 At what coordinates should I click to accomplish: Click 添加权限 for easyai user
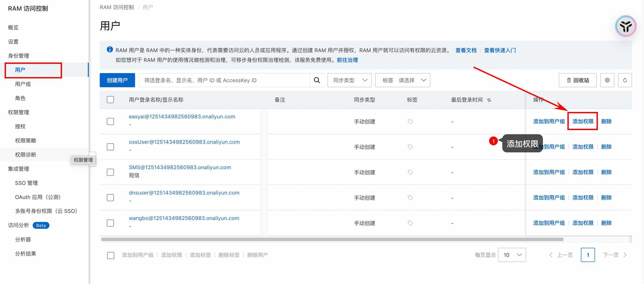coord(583,121)
